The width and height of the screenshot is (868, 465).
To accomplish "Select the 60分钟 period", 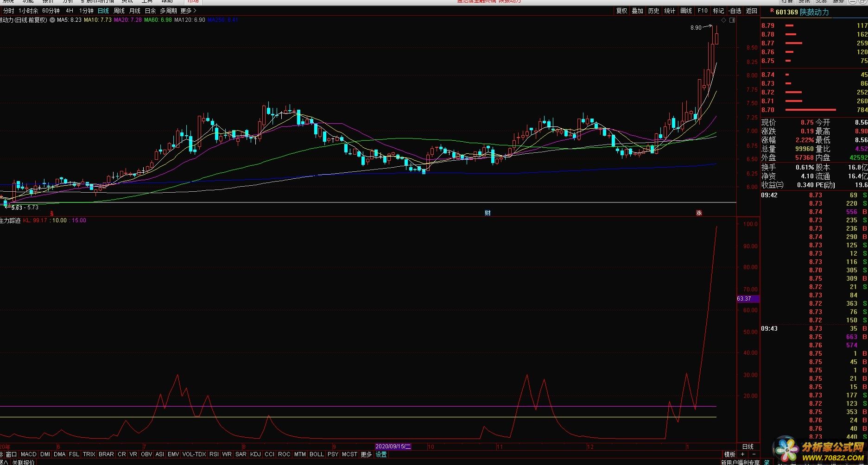I will tap(51, 11).
